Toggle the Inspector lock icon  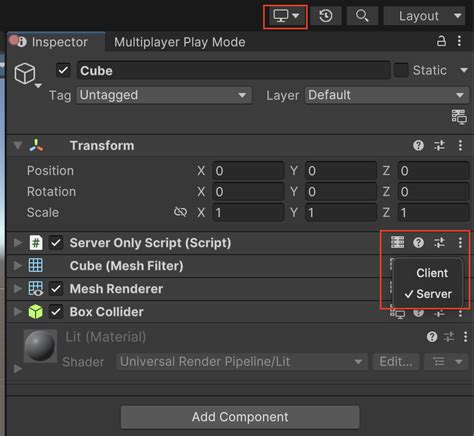pos(441,41)
